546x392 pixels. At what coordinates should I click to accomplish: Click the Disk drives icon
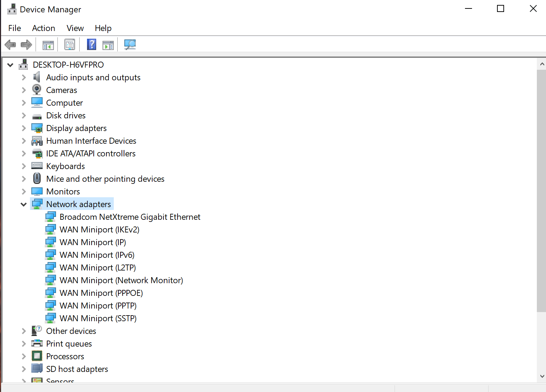pos(37,116)
